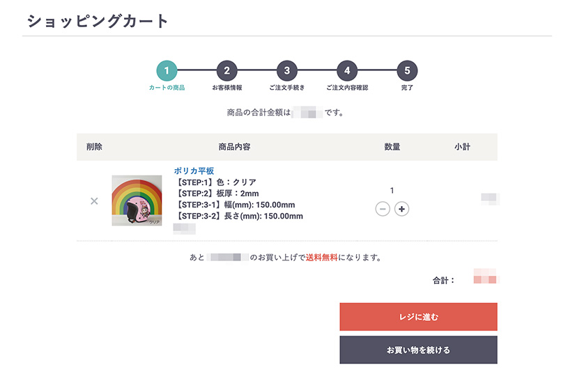Increase quantity with the plus button
Screen dimensions: 577x392
[x=402, y=209]
